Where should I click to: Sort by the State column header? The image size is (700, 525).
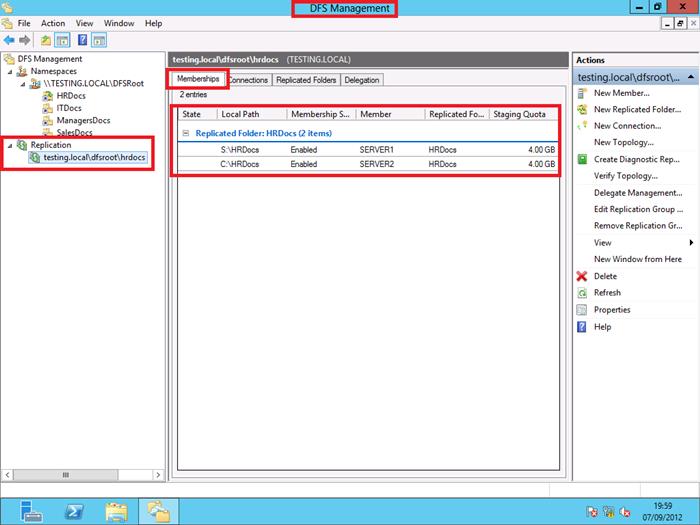198,114
